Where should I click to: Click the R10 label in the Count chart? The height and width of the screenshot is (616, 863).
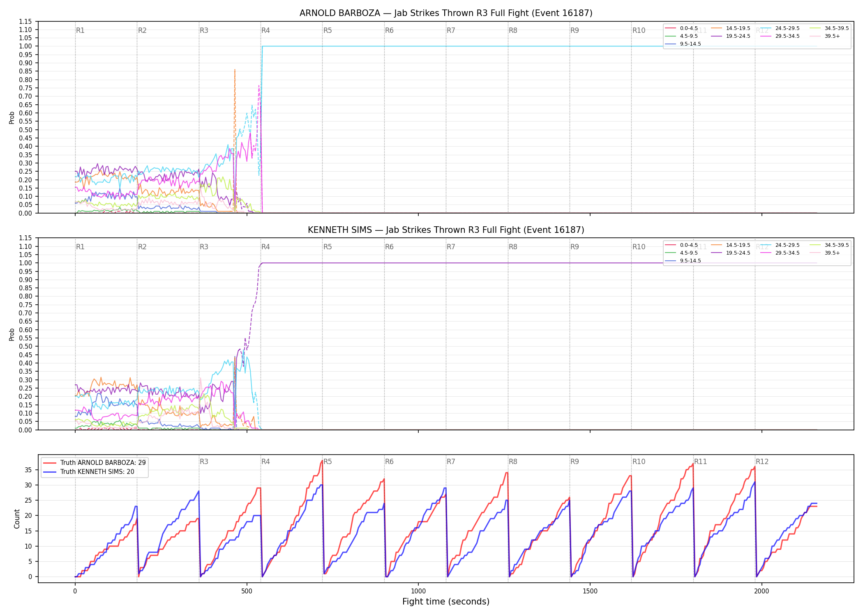[639, 462]
